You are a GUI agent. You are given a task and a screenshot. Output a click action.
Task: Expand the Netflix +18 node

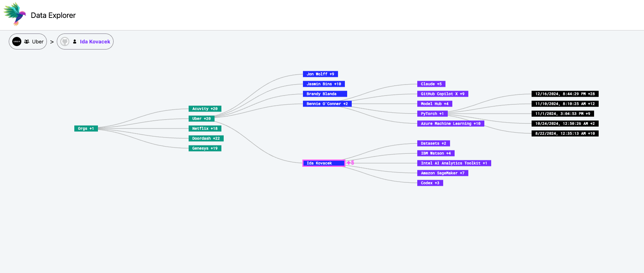coord(205,129)
